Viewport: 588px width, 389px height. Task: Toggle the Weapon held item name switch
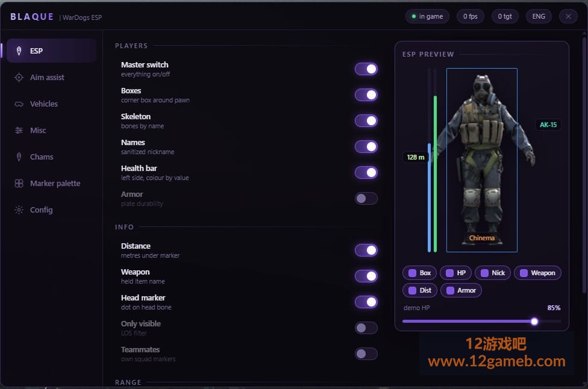(x=366, y=276)
